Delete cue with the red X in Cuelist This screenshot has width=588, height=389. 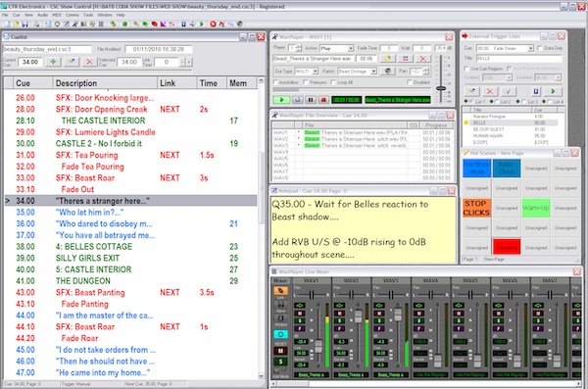point(89,62)
